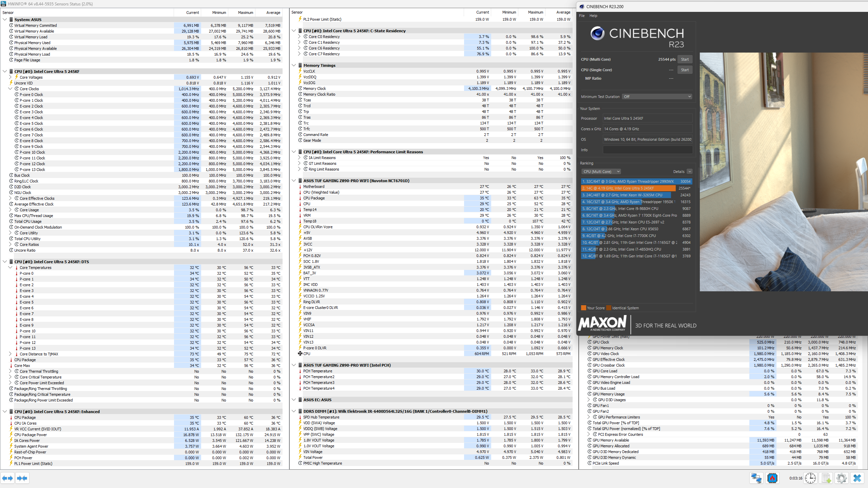The height and width of the screenshot is (488, 868).
Task: Collapse the Memory Timings section
Action: 294,65
